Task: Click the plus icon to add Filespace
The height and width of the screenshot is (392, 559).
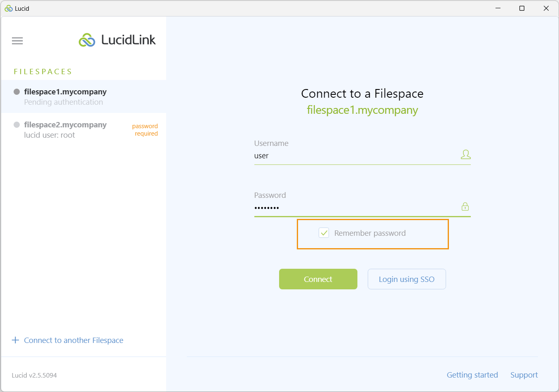Action: coord(16,340)
